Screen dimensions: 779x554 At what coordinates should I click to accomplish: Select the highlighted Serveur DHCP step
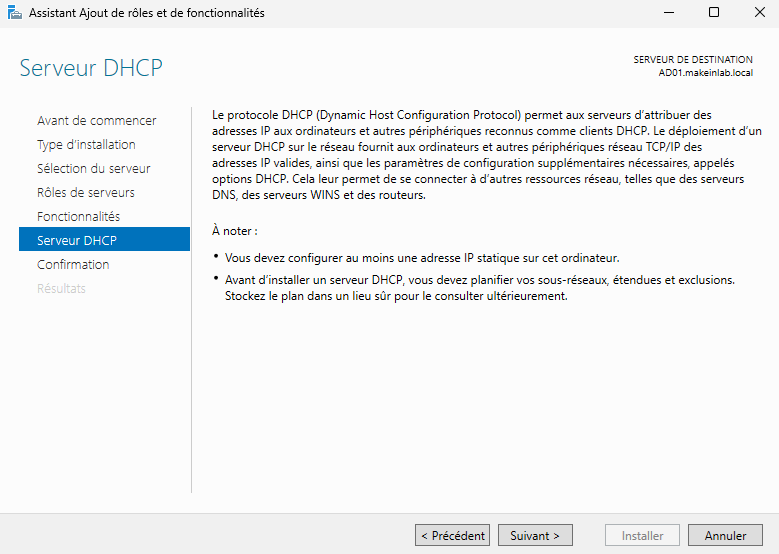point(77,240)
